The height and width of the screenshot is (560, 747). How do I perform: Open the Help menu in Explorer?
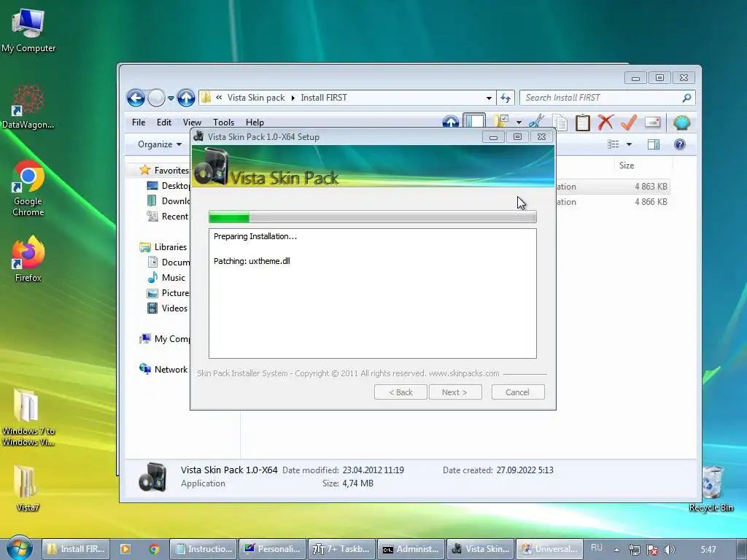point(255,122)
